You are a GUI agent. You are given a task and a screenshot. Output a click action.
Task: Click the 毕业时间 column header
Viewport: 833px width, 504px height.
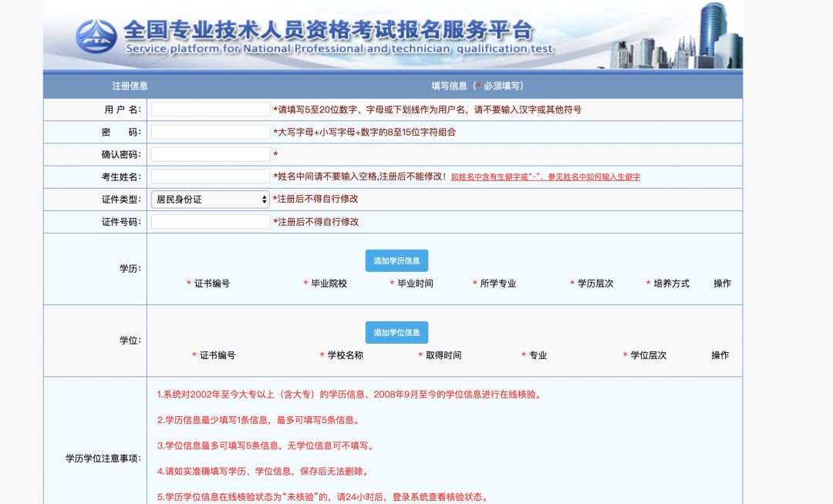[415, 284]
